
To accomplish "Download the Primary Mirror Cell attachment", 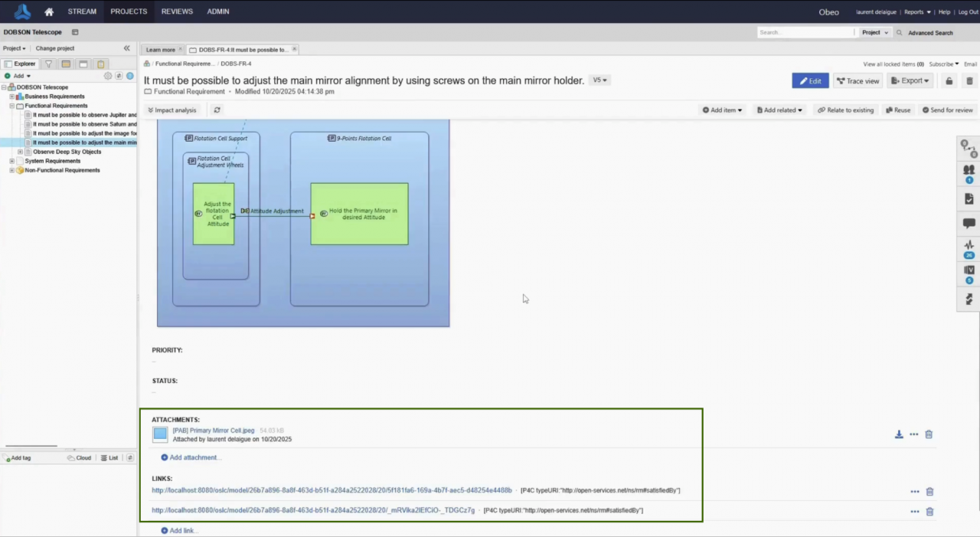I will pos(899,434).
